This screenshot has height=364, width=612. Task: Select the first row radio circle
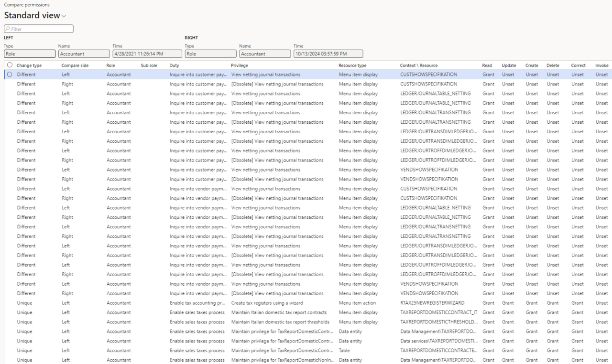coord(10,75)
